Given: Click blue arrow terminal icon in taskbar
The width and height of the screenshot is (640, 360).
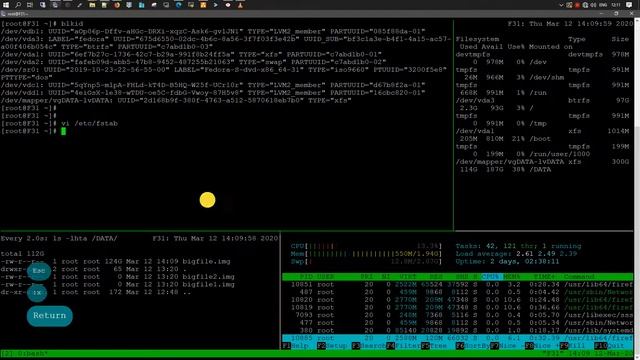Looking at the screenshot, I should 216,5.
